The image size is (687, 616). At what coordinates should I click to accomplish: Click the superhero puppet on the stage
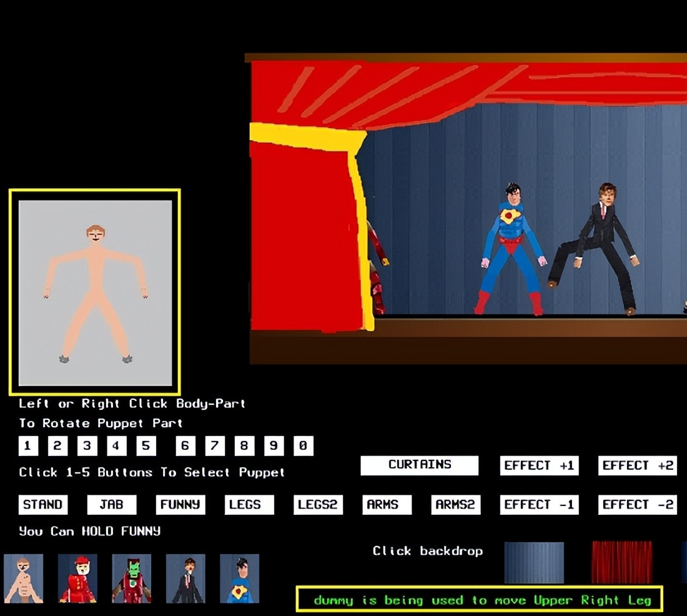tap(511, 250)
